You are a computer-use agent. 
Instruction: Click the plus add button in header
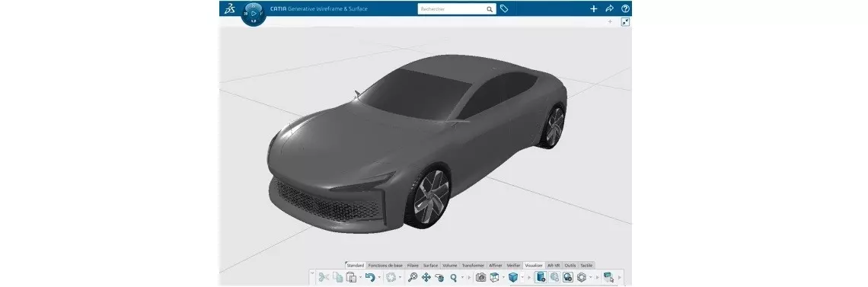point(593,8)
